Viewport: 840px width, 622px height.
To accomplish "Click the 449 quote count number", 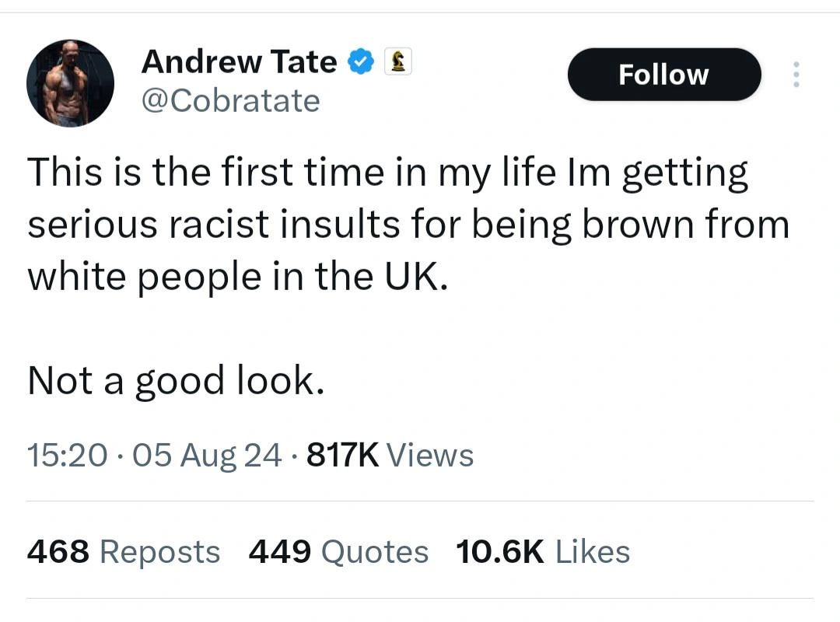I will [x=280, y=552].
